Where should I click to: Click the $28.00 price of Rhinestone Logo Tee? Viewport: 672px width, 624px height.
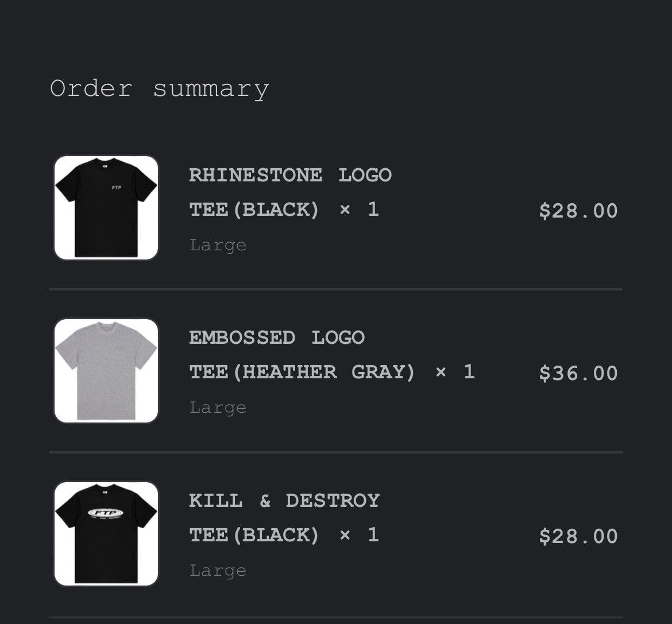tap(578, 211)
